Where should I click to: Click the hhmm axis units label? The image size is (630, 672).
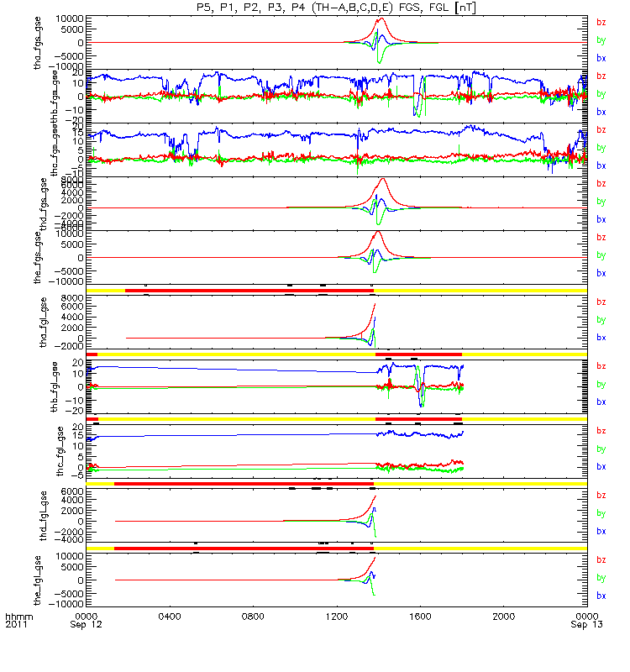[x=18, y=617]
